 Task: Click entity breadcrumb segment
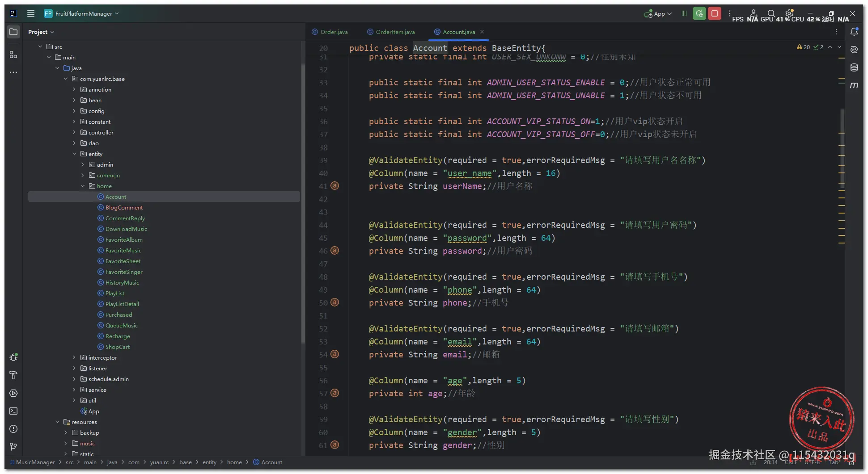click(x=209, y=462)
